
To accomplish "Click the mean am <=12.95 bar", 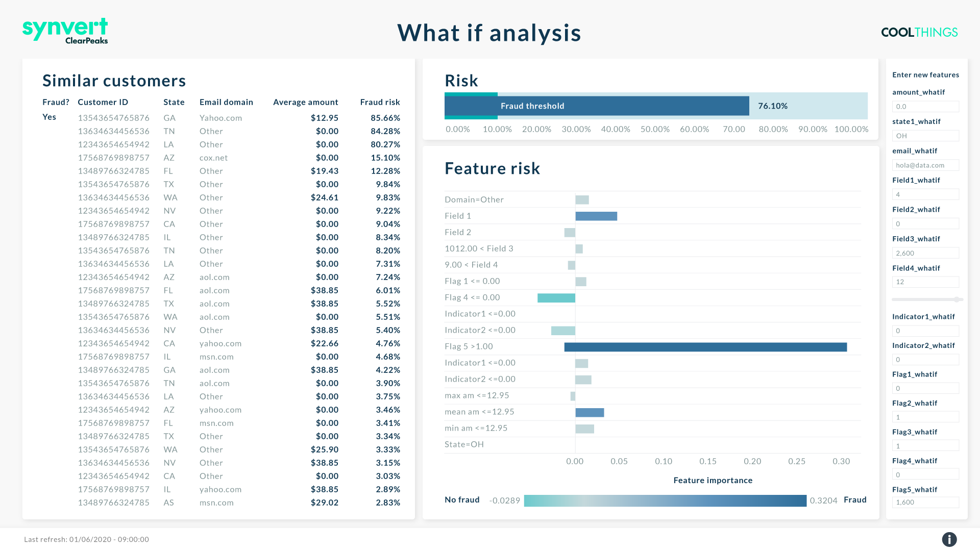I will tap(590, 412).
